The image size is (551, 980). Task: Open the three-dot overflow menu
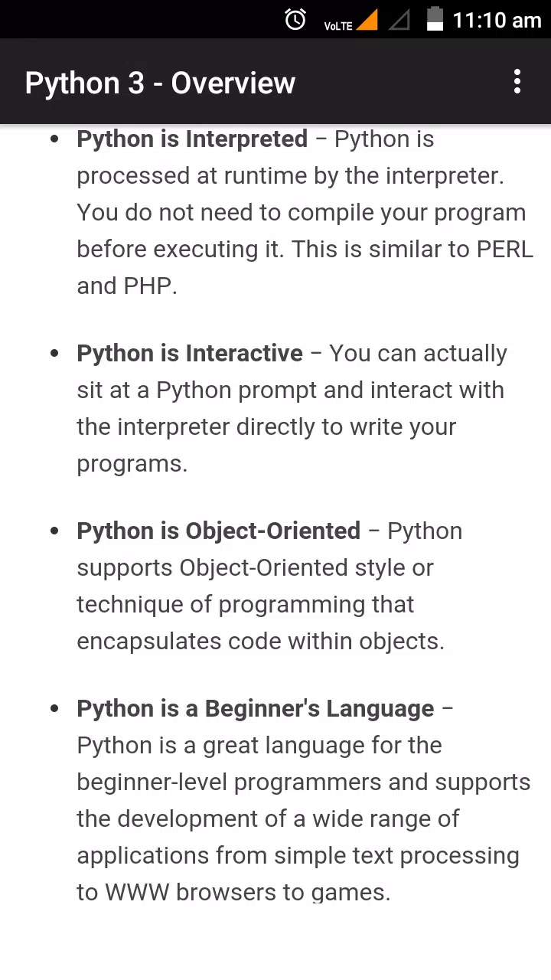click(x=517, y=81)
